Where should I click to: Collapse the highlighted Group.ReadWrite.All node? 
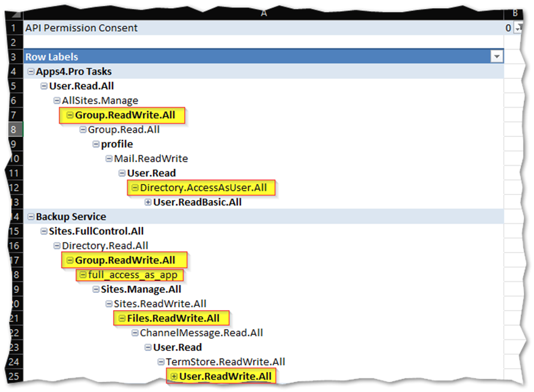(69, 115)
